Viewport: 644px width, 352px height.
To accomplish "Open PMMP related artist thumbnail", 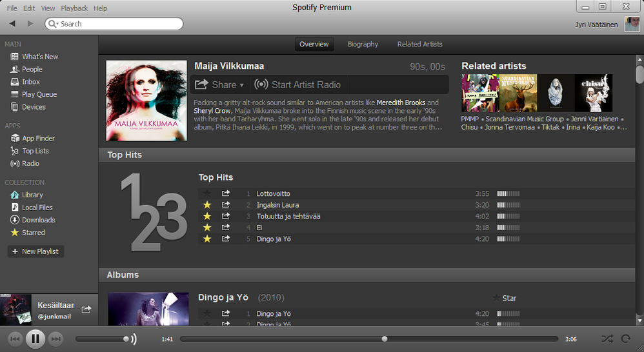I will tap(480, 93).
